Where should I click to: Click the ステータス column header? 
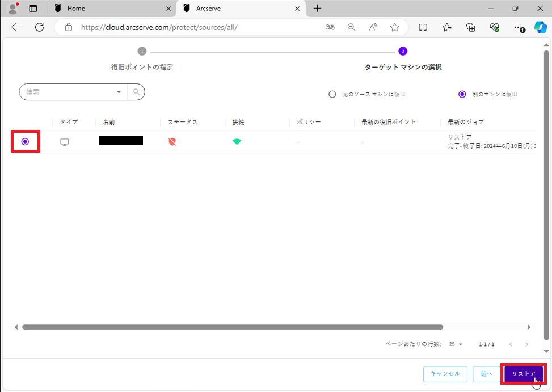tap(182, 122)
